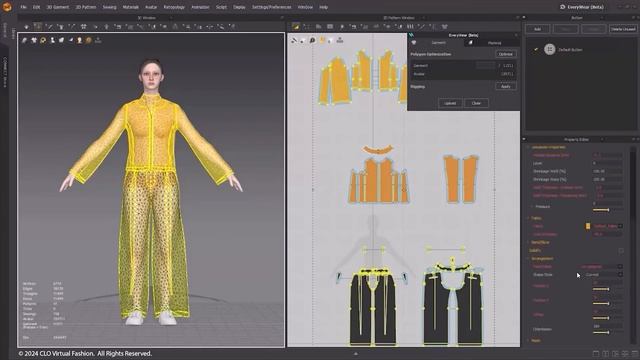Screen dimensions: 640x360
Task: Click the collapse arrow at bottom center
Action: tap(356, 354)
